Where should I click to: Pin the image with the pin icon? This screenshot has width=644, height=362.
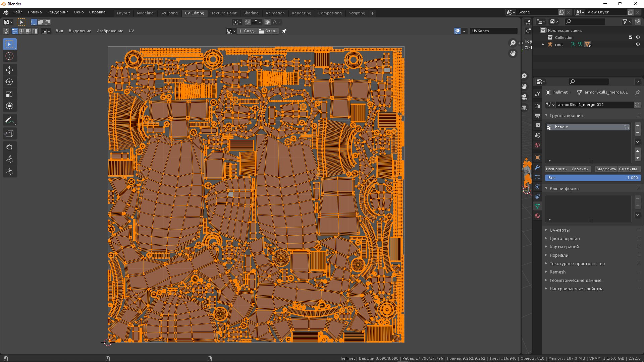click(284, 31)
